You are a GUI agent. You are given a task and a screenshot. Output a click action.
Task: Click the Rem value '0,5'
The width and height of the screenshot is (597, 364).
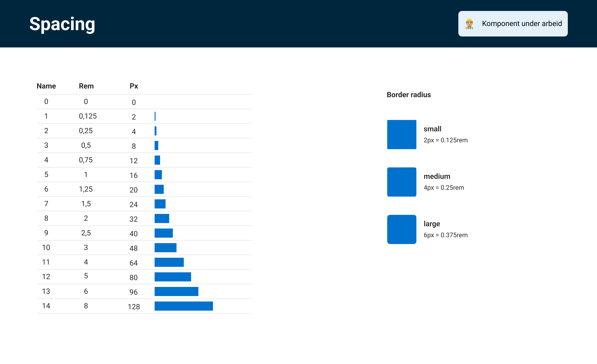coord(86,146)
